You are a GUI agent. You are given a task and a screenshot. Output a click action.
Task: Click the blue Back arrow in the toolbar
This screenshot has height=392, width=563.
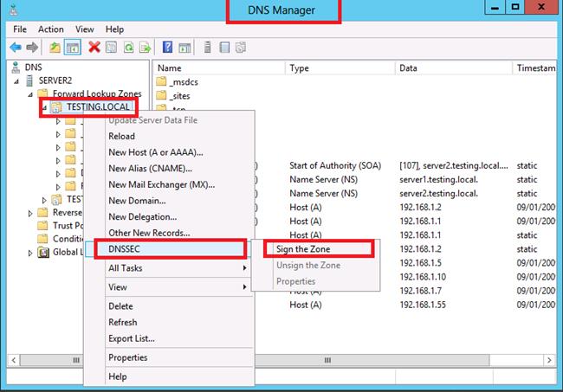pyautogui.click(x=16, y=48)
